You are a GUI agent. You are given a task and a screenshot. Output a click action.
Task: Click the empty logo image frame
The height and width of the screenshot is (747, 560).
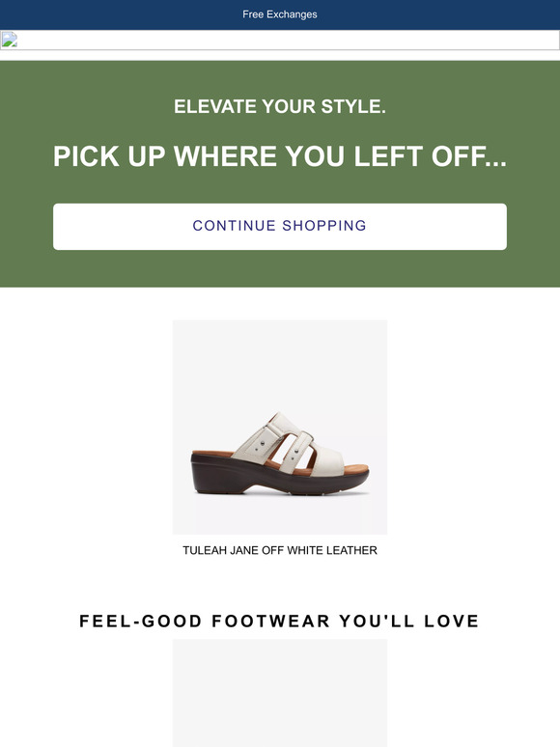[280, 40]
